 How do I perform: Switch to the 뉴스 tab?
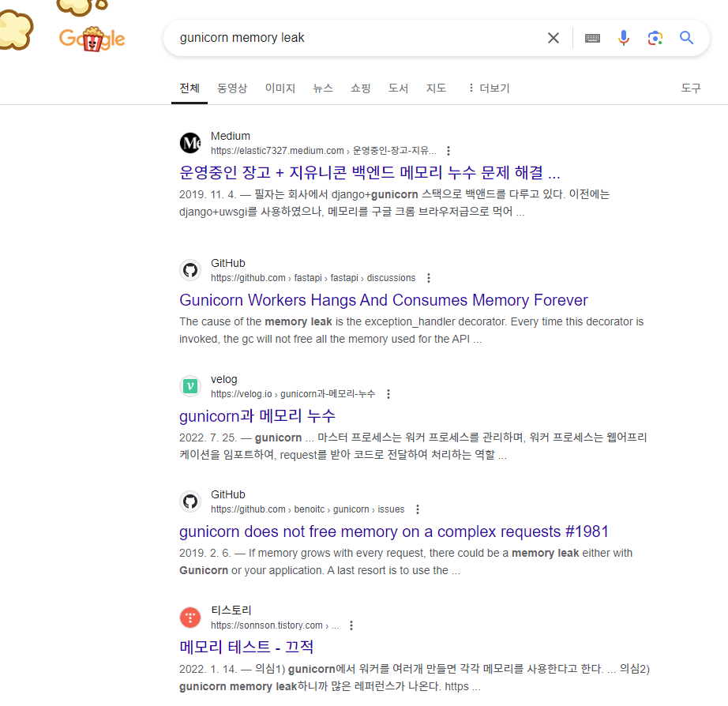pyautogui.click(x=323, y=88)
